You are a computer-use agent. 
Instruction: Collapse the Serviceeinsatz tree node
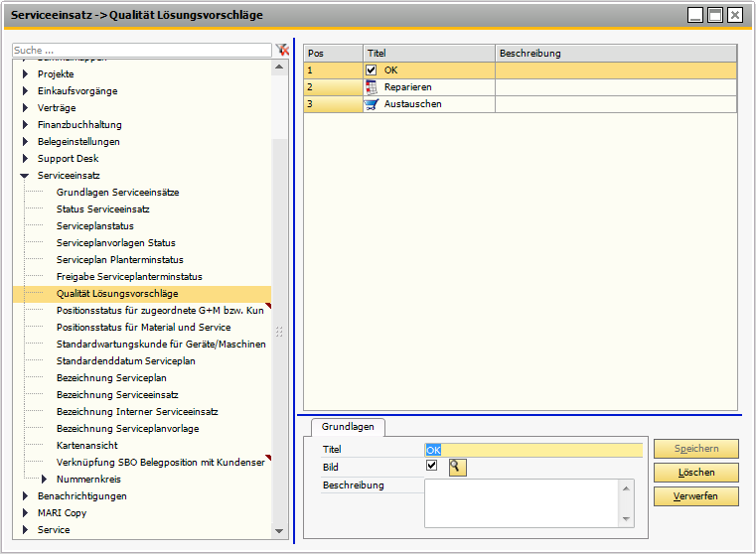[x=26, y=176]
